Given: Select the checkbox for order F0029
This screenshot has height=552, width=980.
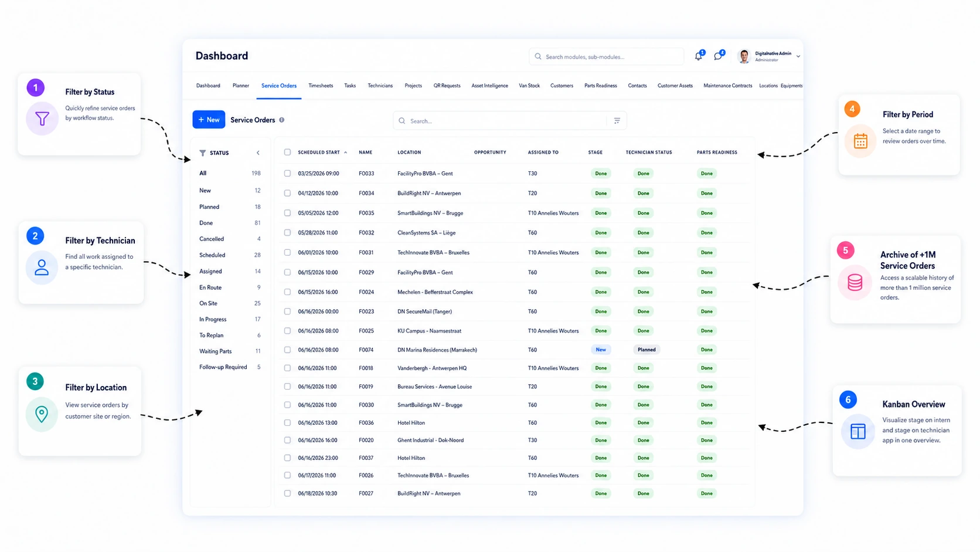Looking at the screenshot, I should (287, 272).
